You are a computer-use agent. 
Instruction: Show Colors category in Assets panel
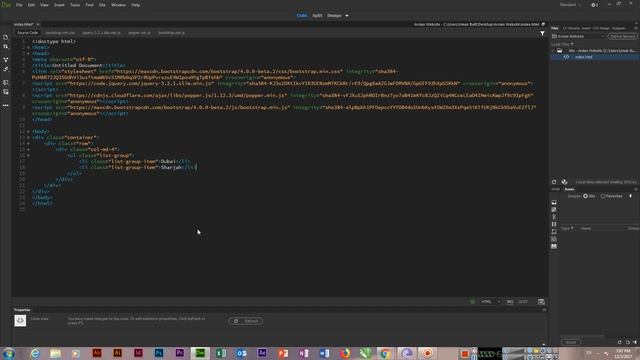point(554,210)
